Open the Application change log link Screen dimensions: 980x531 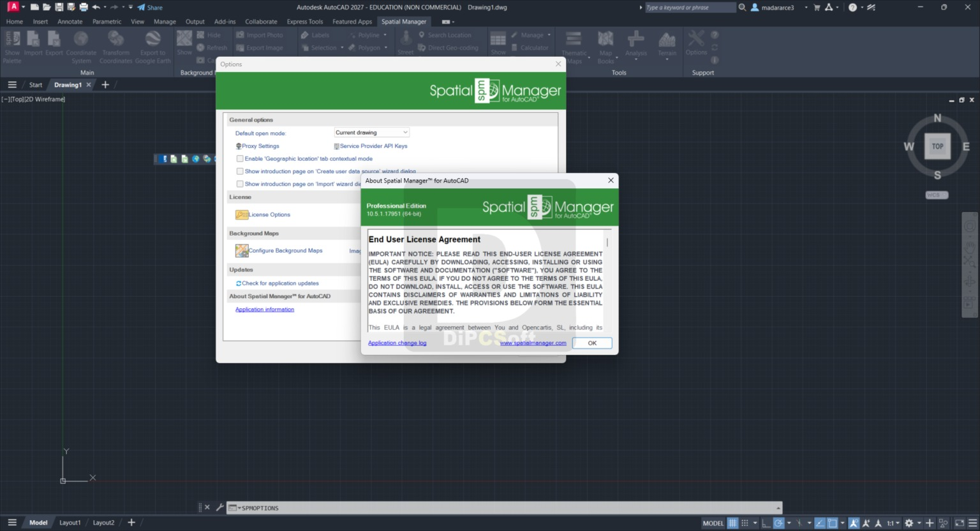tap(397, 343)
